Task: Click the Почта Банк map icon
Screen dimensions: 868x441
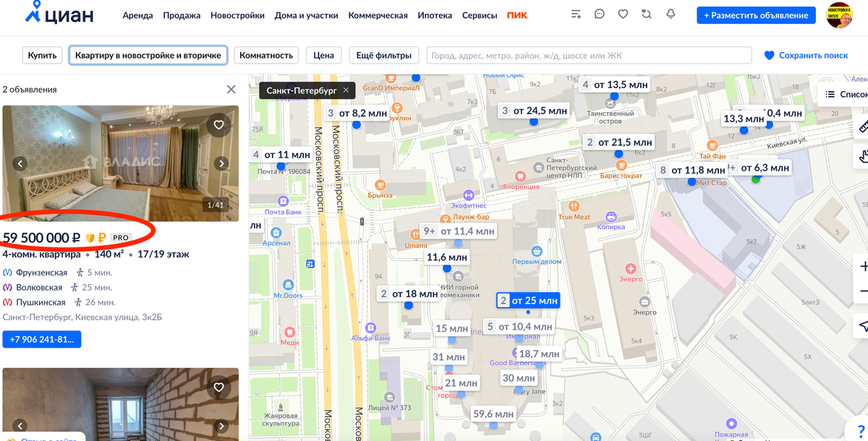Action: pyautogui.click(x=283, y=202)
